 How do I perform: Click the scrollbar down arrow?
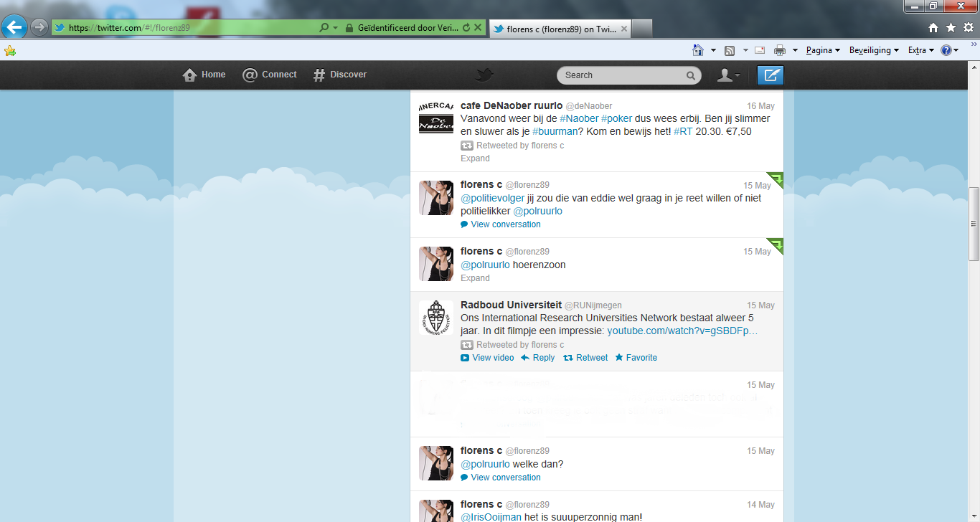tap(974, 516)
